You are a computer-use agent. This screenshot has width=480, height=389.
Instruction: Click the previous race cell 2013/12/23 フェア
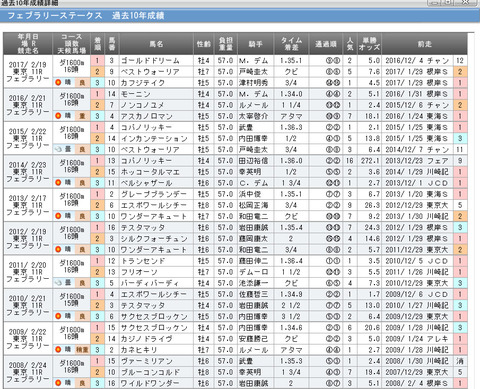(x=417, y=161)
